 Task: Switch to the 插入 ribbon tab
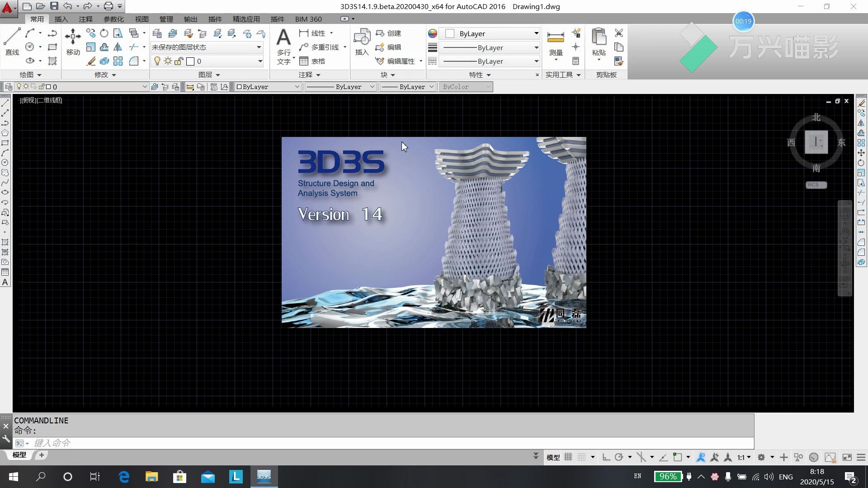click(61, 19)
